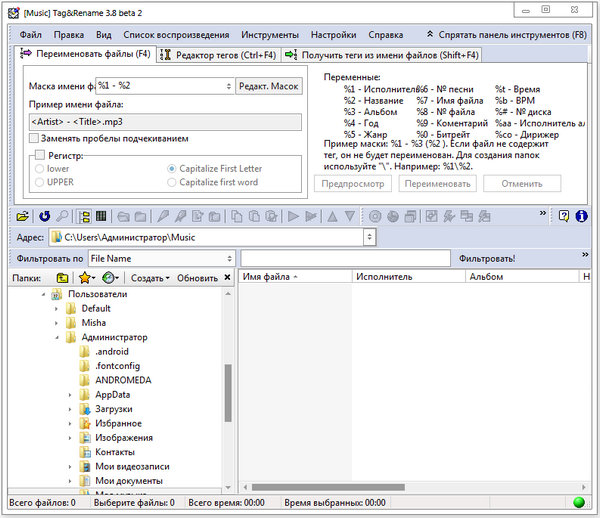Click the Редакт. Масок button
600x518 pixels.
pos(267,87)
